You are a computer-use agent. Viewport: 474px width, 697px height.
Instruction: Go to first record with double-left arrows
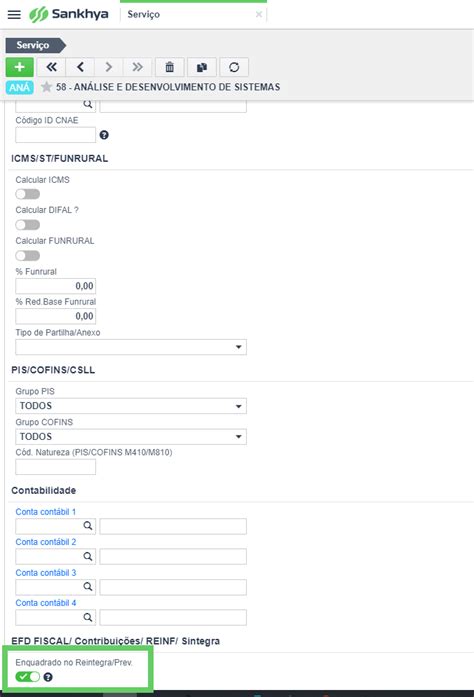pos(52,67)
